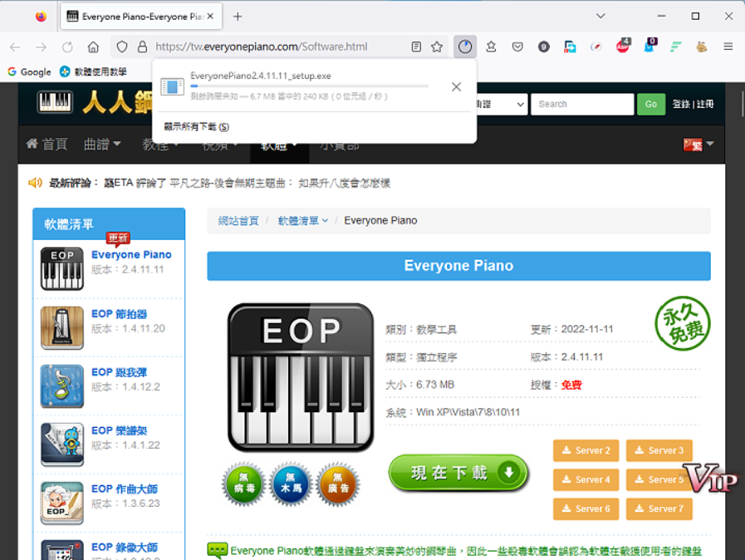Click the Downloads progress toolbar icon
Screen dimensions: 745x560
[464, 47]
